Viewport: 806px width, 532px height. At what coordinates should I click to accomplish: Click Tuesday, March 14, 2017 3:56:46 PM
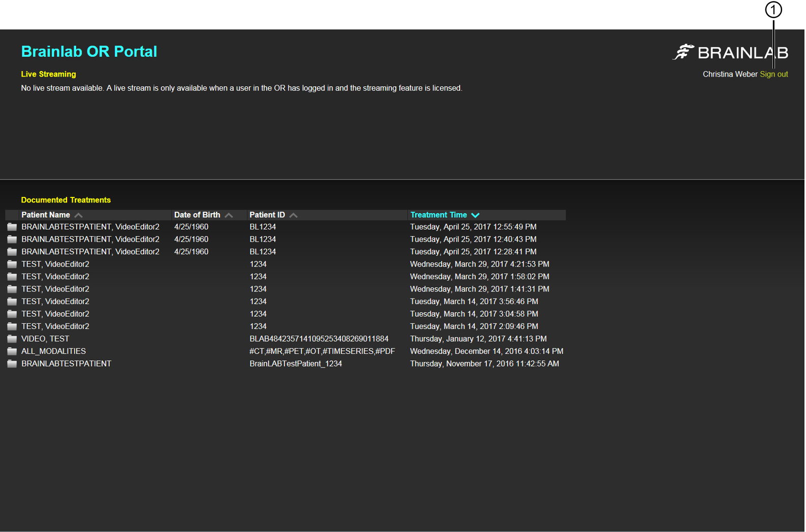(474, 302)
